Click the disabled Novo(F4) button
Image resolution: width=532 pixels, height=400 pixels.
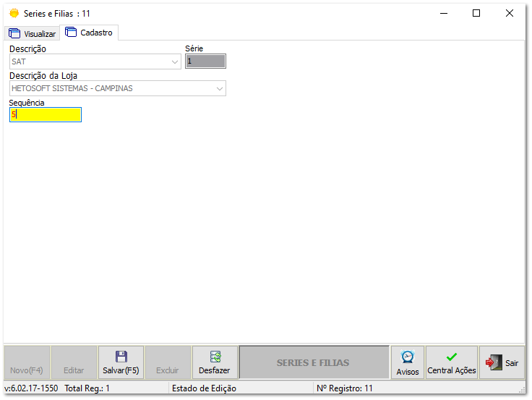[27, 362]
